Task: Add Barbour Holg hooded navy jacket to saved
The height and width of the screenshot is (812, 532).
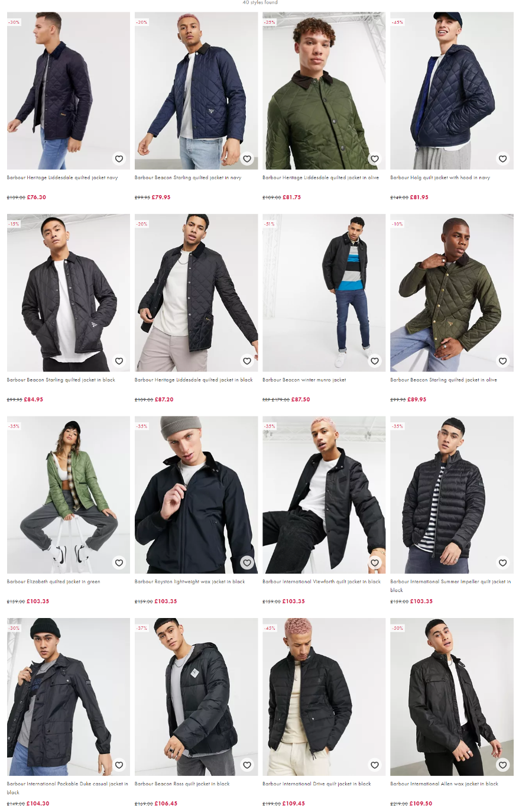Action: [x=502, y=158]
